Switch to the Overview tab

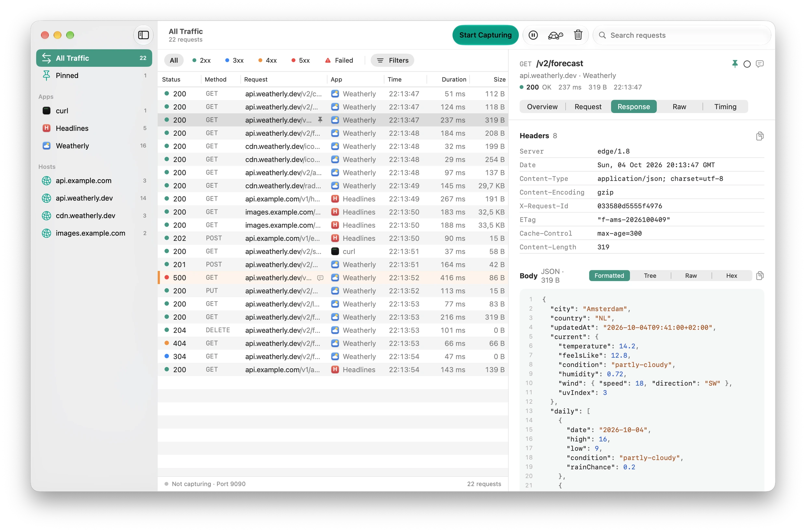[x=542, y=107]
